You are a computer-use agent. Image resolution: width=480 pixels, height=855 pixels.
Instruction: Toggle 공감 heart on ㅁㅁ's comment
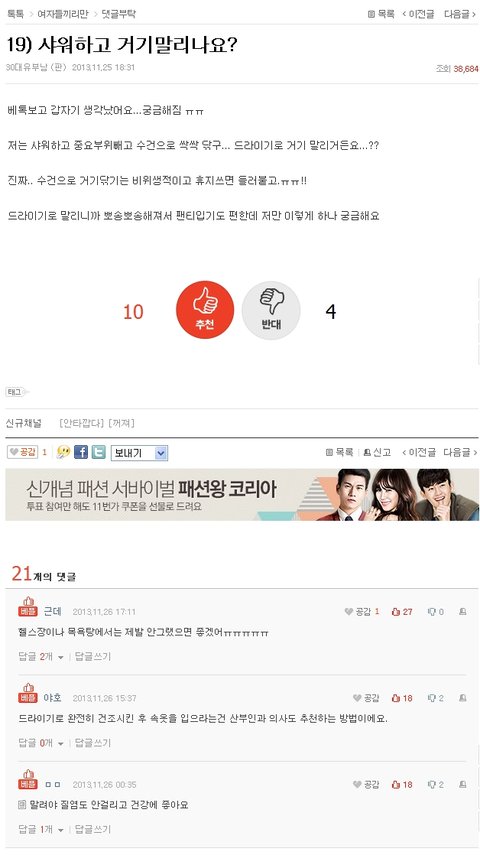(x=365, y=785)
